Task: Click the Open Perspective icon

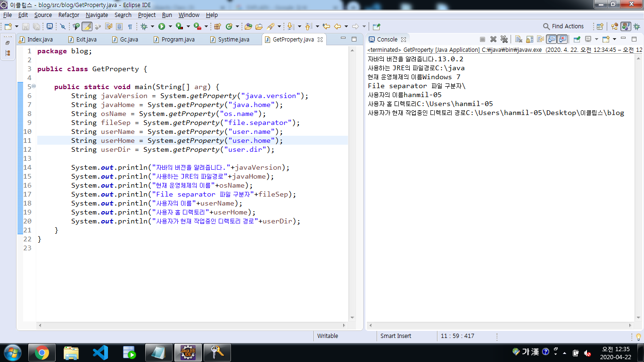Action: (600, 26)
